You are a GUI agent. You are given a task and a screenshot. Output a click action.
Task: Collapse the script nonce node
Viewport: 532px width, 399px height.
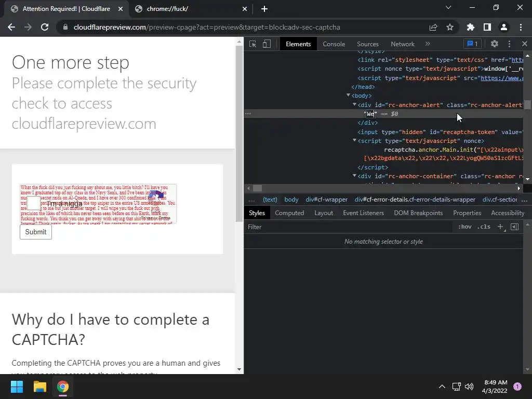click(354, 140)
